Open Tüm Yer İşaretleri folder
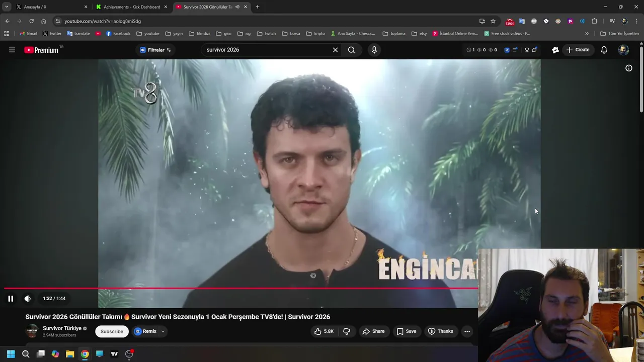Screen dimensions: 644x362 619,34
